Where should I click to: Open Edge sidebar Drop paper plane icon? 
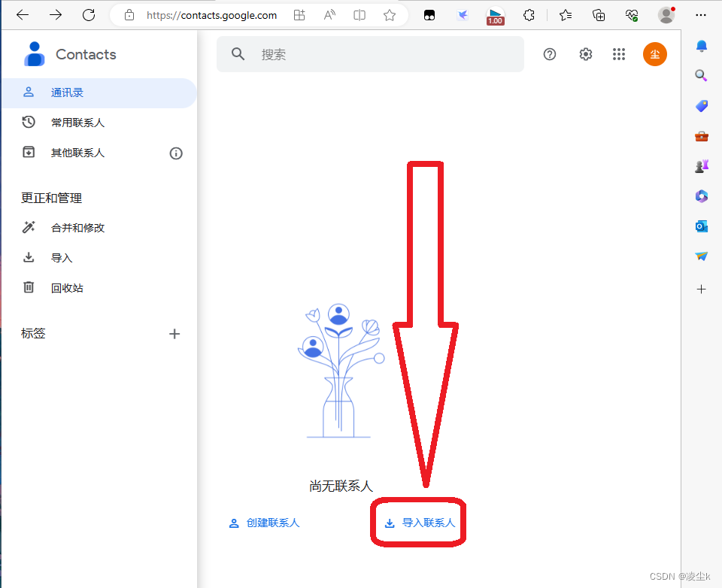[701, 256]
